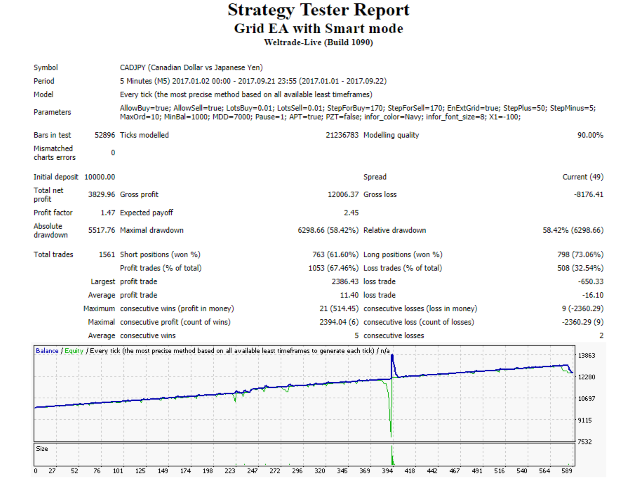Click the 'Total trades' label
Viewport: 640px width, 480px height.
(53, 255)
